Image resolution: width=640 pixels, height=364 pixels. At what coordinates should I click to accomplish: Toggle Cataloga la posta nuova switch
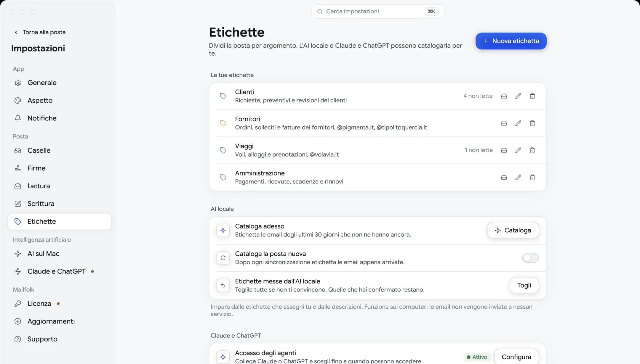(x=530, y=258)
